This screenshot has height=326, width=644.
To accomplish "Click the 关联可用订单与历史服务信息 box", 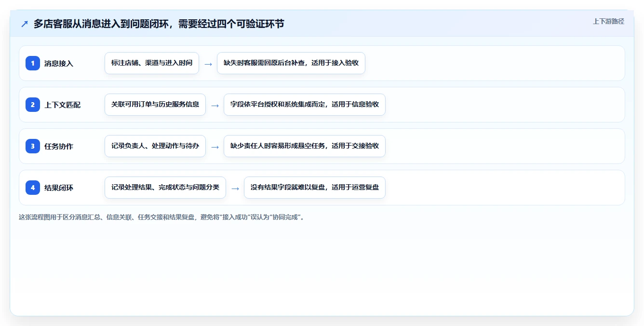I will (x=155, y=105).
